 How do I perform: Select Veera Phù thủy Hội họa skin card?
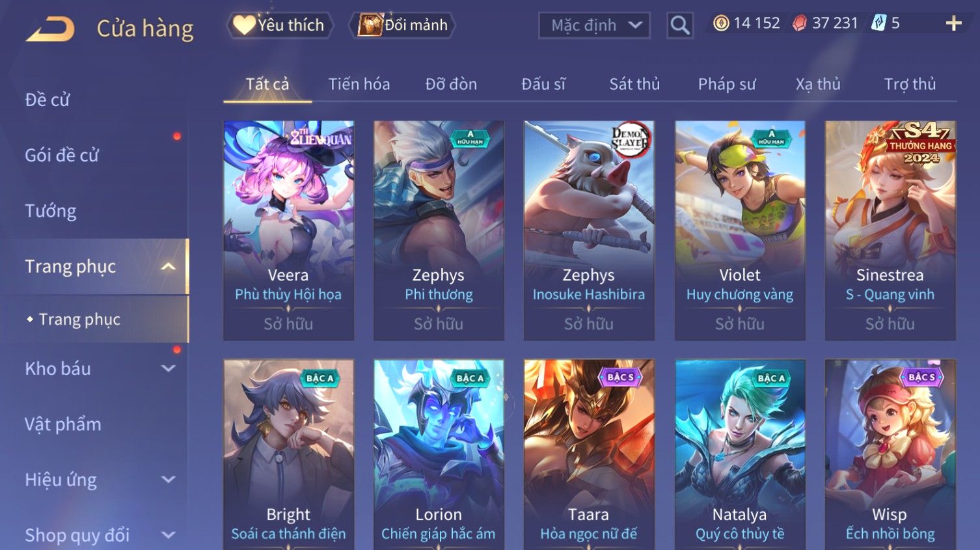coord(288,230)
